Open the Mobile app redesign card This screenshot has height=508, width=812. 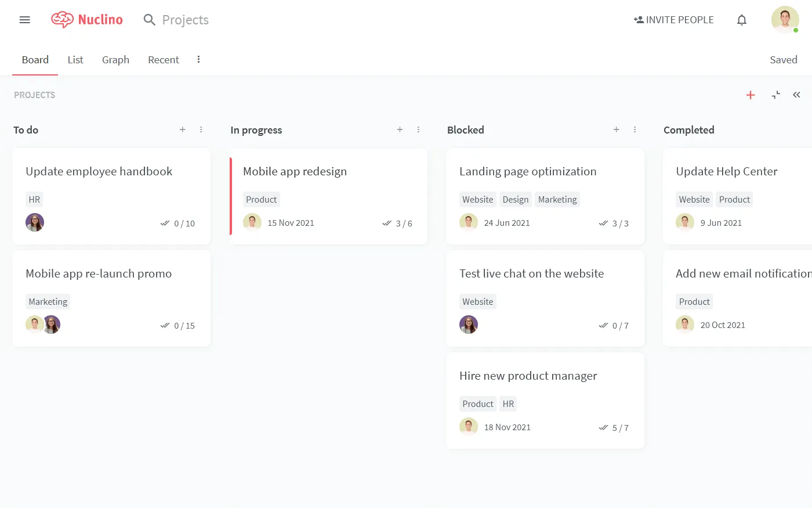click(x=328, y=196)
